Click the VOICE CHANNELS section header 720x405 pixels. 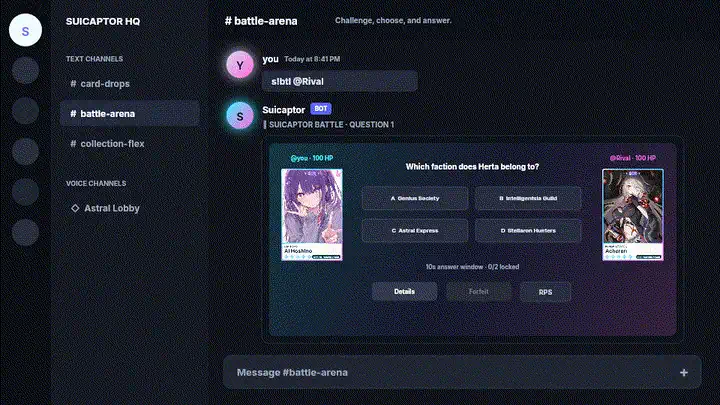(96, 183)
